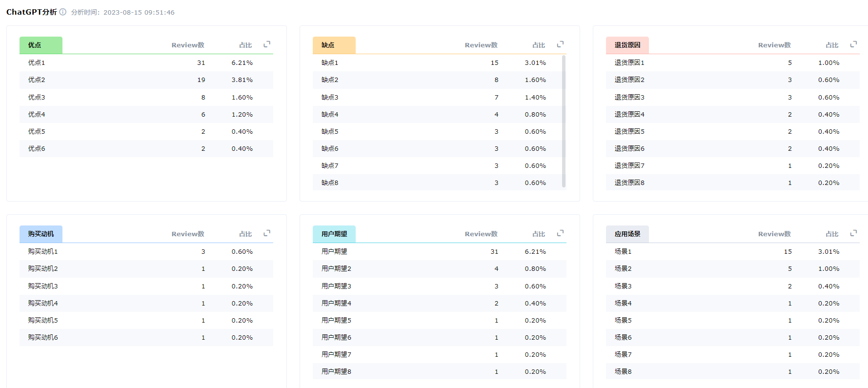868x388 pixels.
Task: Click the info icon beside ChatGPT分析
Action: [63, 12]
